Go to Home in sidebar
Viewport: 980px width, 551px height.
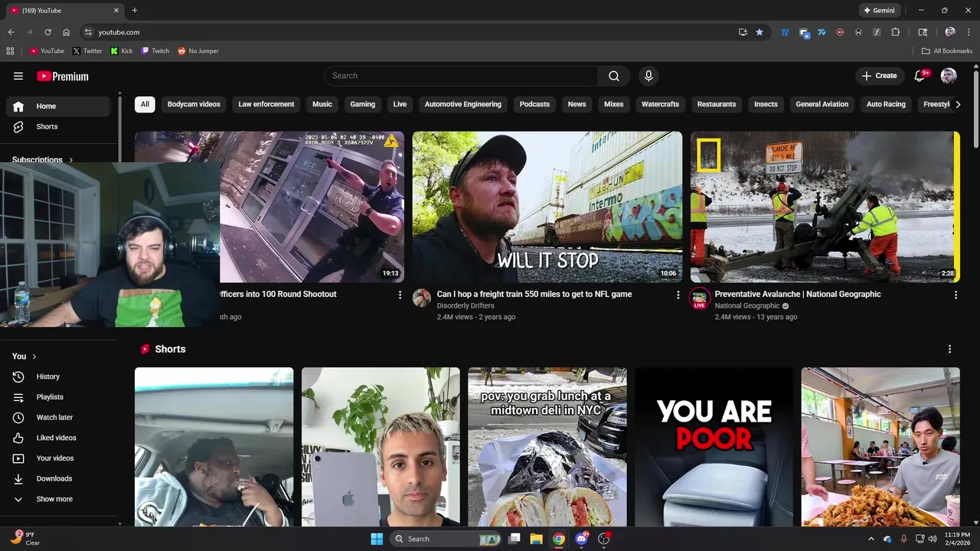58,106
